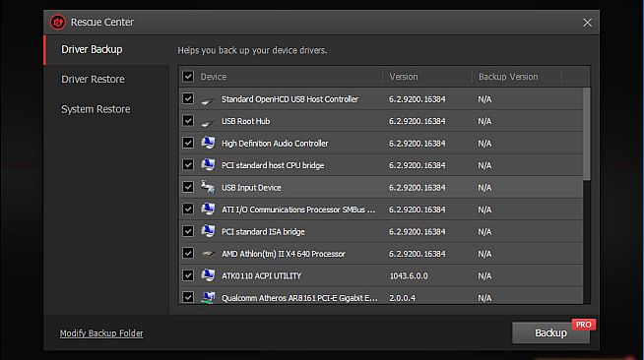Viewport: 644px width, 360px height.
Task: Uncheck Standard OpenHCD USB Host Controller checkbox
Action: [188, 98]
